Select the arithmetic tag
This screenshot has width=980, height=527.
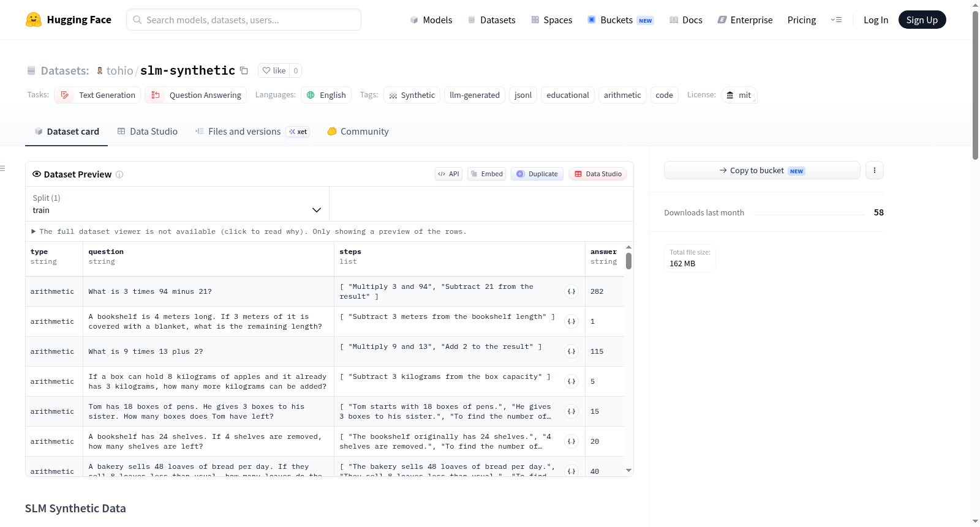click(622, 95)
